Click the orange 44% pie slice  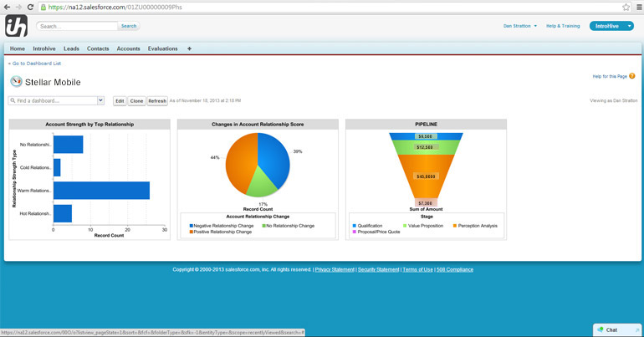coord(240,162)
